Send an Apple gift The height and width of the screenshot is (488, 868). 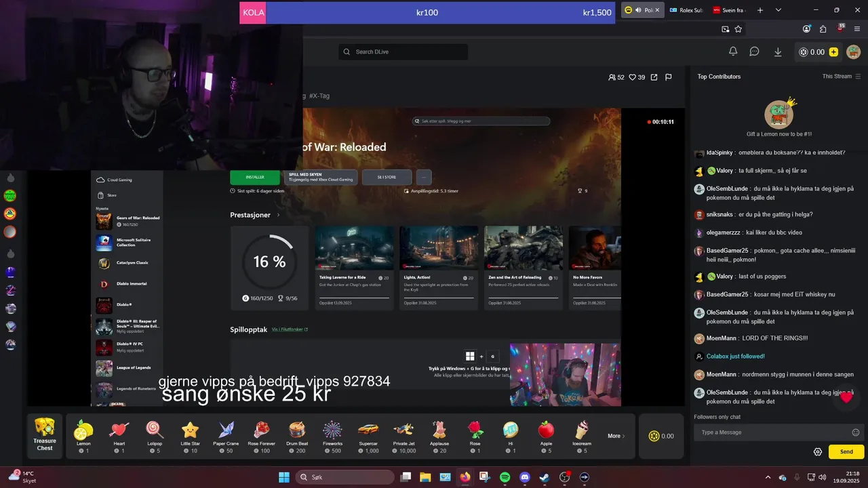[546, 436]
